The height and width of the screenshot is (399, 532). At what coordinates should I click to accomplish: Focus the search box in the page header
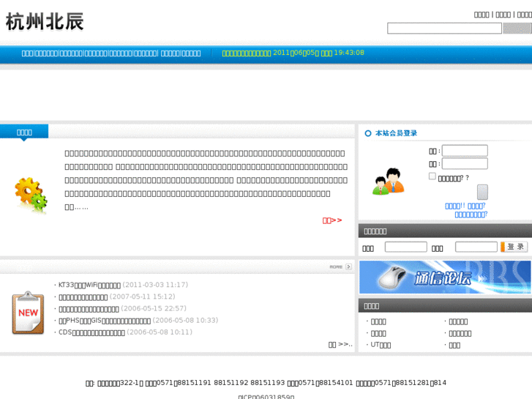[x=444, y=28]
